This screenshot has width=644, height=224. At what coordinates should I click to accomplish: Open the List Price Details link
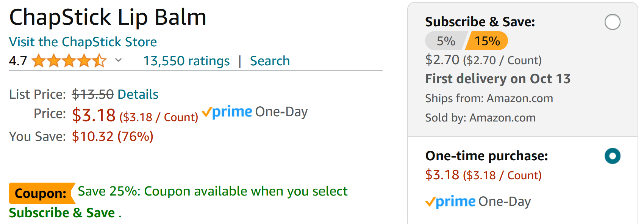[138, 94]
